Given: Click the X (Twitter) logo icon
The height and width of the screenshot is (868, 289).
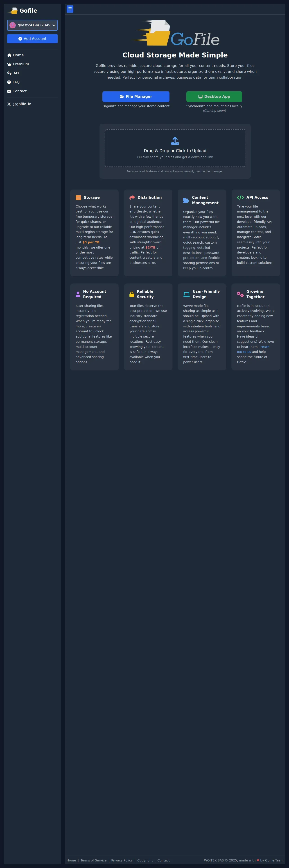Looking at the screenshot, I should (9, 104).
